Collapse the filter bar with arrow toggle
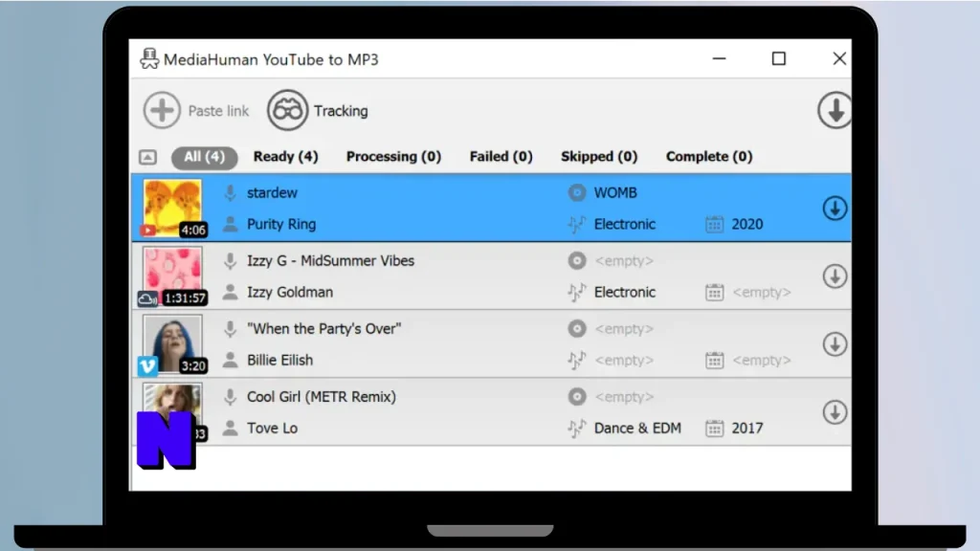This screenshot has height=551, width=980. pos(147,157)
